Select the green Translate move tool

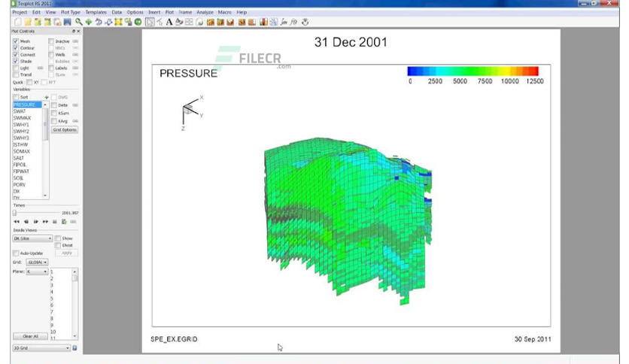pos(88,22)
